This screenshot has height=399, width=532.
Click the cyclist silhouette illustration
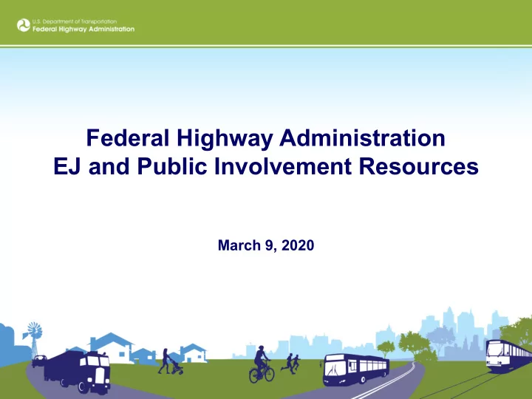pos(262,364)
